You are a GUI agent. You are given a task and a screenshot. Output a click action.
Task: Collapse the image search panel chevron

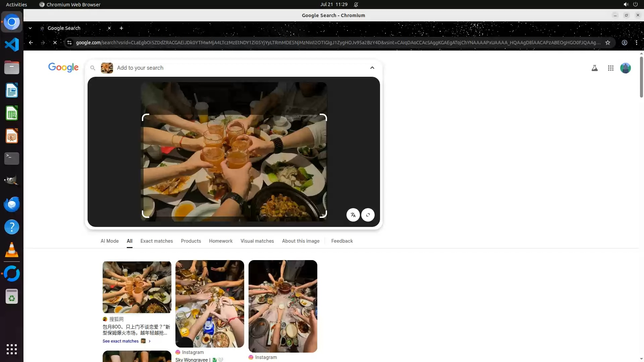click(372, 68)
